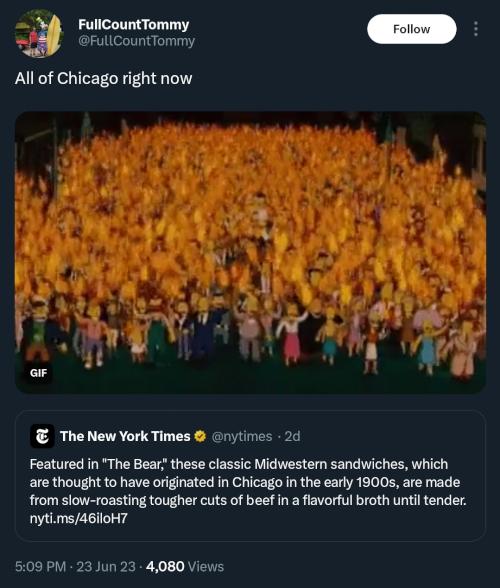Click the @FullCountTommy handle
This screenshot has width=500, height=588.
pos(137,41)
